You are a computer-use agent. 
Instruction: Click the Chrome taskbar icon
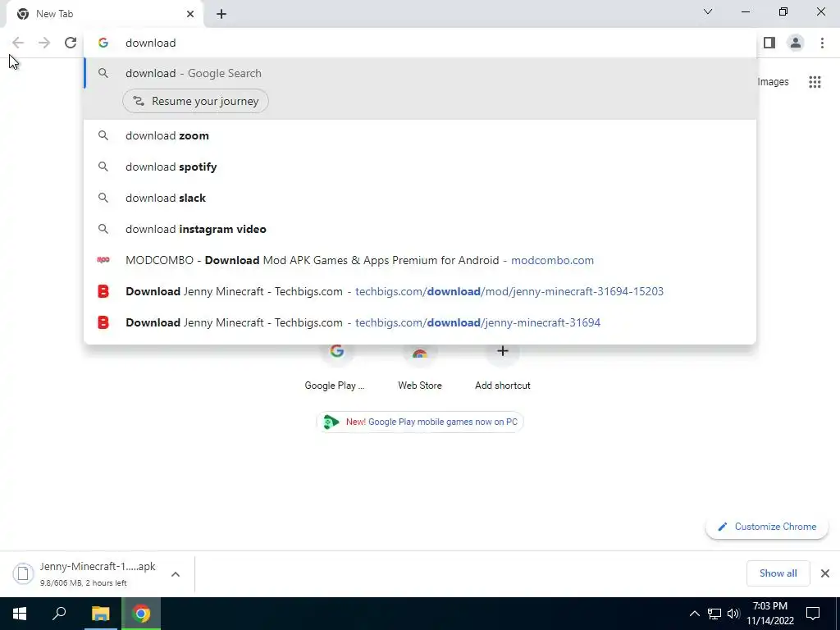141,614
